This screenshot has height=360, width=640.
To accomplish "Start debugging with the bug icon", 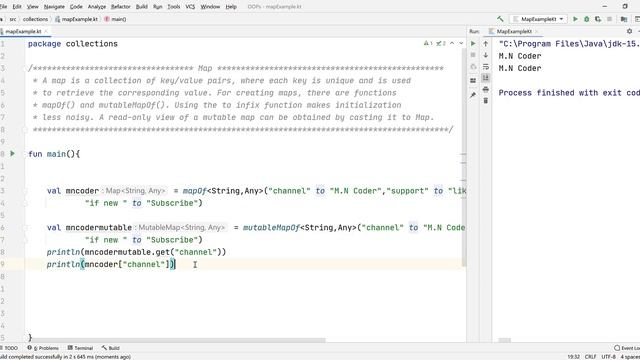I will pos(587,19).
